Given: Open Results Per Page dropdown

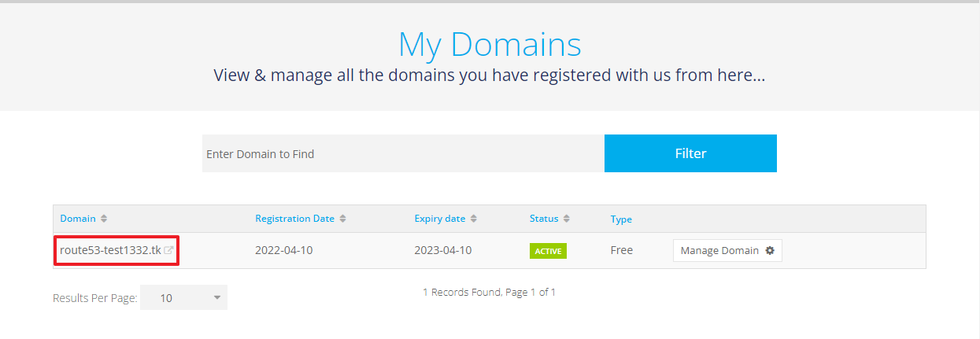Looking at the screenshot, I should click(x=183, y=298).
